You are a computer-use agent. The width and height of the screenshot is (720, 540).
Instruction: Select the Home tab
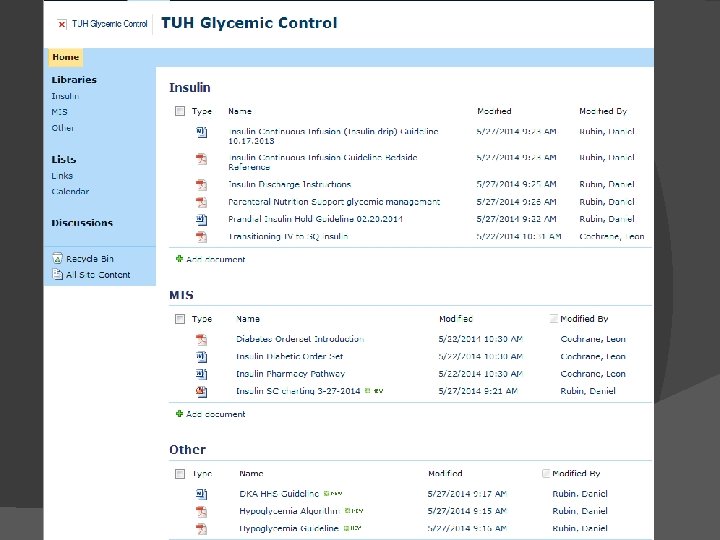tap(66, 57)
